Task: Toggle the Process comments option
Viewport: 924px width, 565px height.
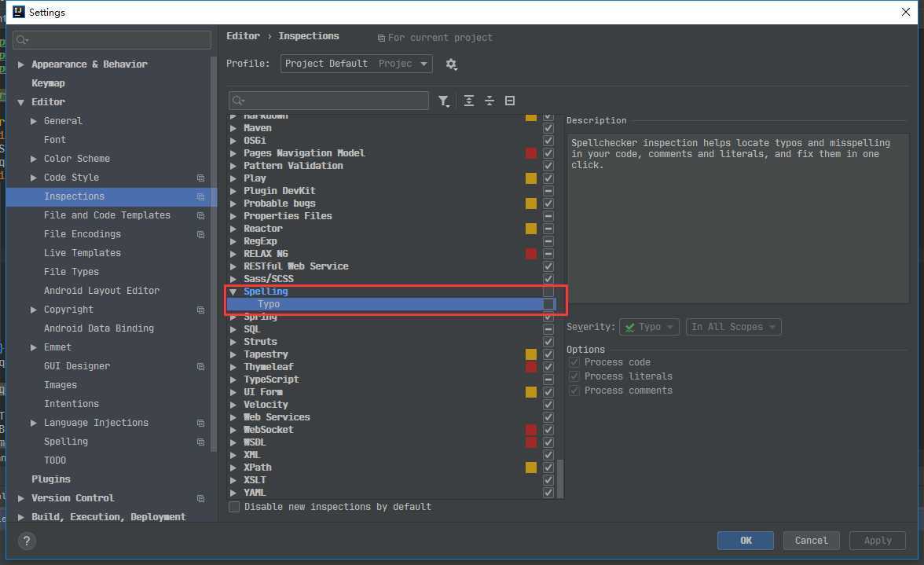Action: pos(574,391)
